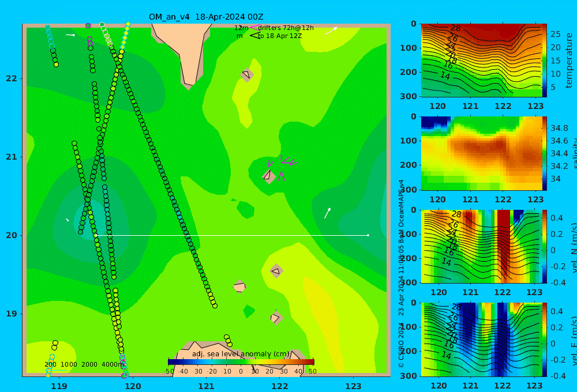Viewport: 577px width, 392px height.
Task: Click the salinity colorbar
Action: [x=545, y=153]
